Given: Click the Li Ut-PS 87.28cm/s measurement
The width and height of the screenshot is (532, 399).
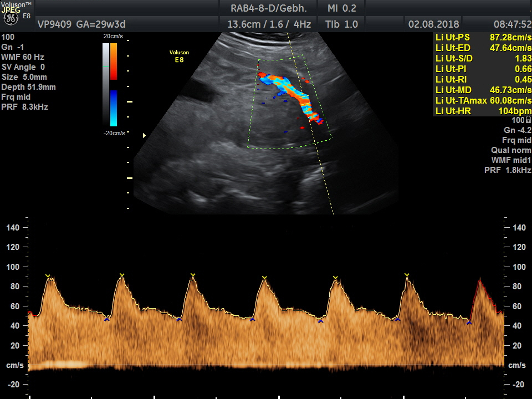Looking at the screenshot, I should click(x=483, y=37).
